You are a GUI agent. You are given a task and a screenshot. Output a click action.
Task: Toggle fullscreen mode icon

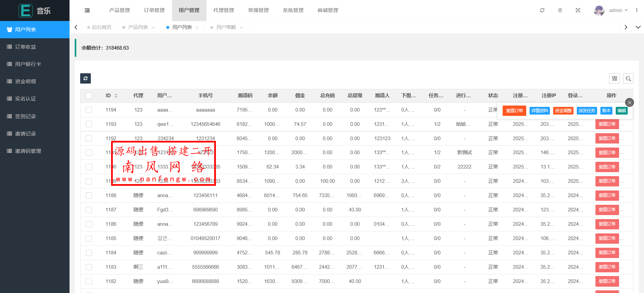click(578, 10)
